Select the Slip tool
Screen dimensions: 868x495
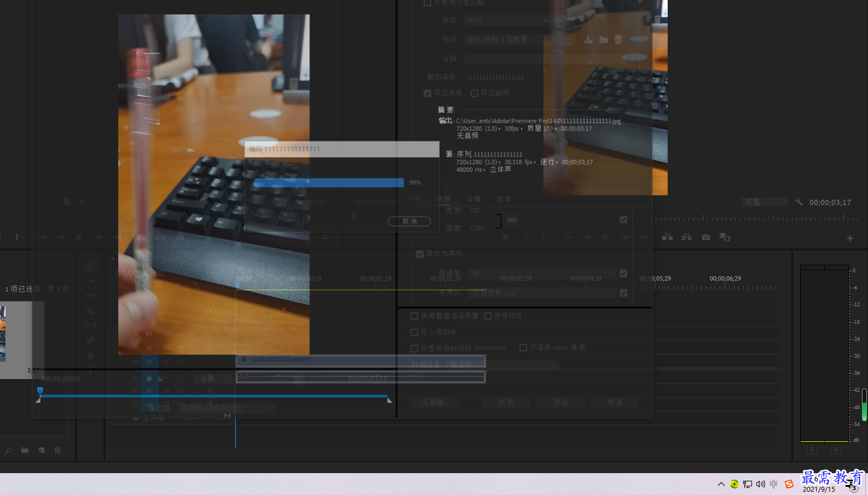coord(90,325)
